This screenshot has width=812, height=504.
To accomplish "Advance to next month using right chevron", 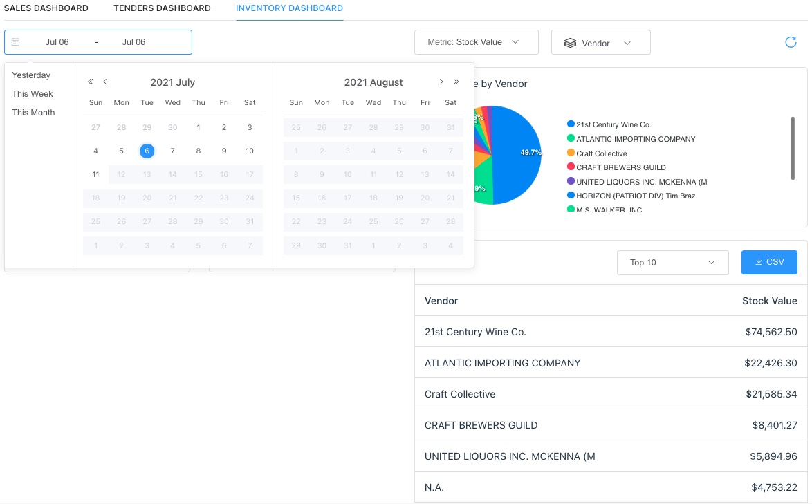I will tap(441, 82).
